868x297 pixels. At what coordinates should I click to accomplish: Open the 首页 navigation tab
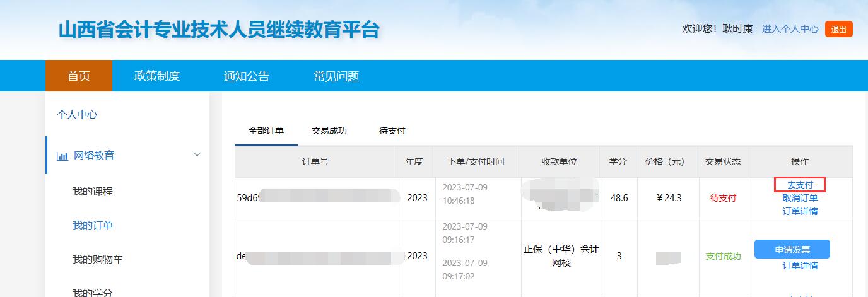coord(79,76)
